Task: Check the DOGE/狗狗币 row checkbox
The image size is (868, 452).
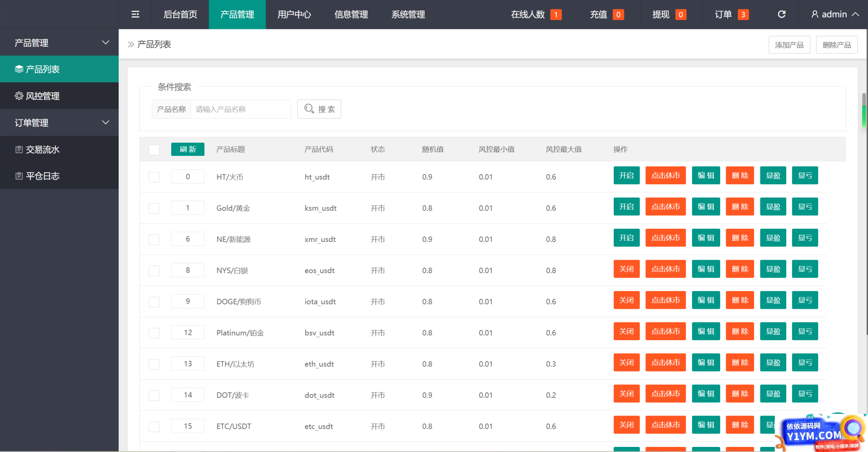Action: (154, 302)
